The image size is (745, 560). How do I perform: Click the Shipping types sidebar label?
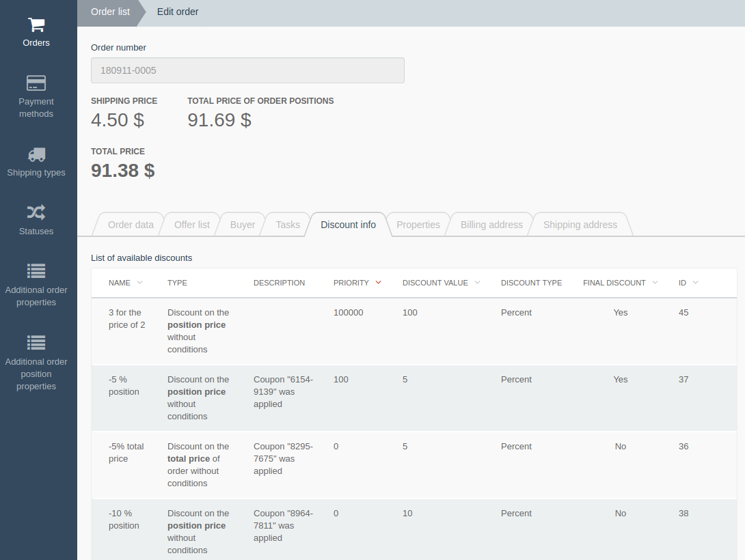(36, 173)
